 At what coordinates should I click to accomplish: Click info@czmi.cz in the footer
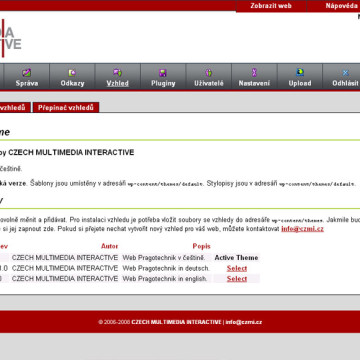[244, 322]
